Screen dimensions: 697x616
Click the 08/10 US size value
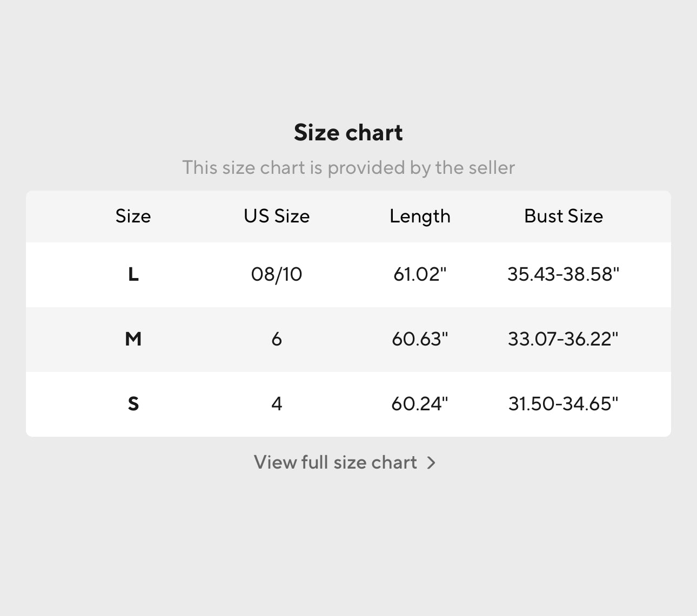pyautogui.click(x=277, y=274)
